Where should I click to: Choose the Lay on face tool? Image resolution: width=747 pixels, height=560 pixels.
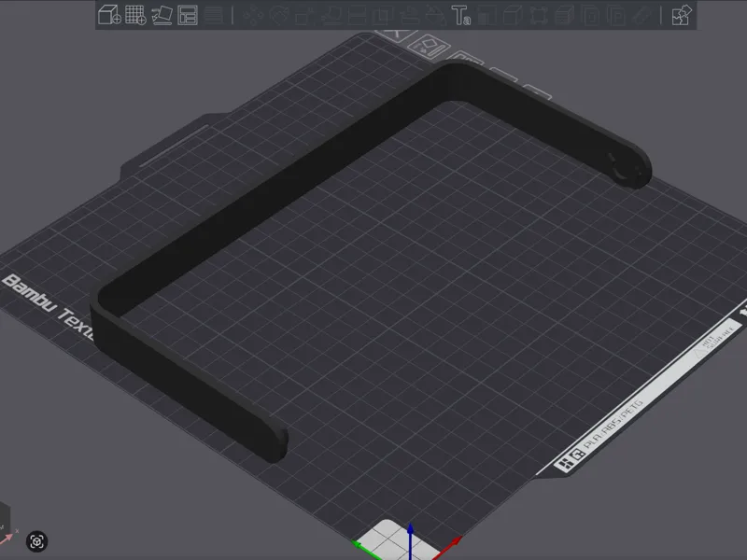click(331, 15)
